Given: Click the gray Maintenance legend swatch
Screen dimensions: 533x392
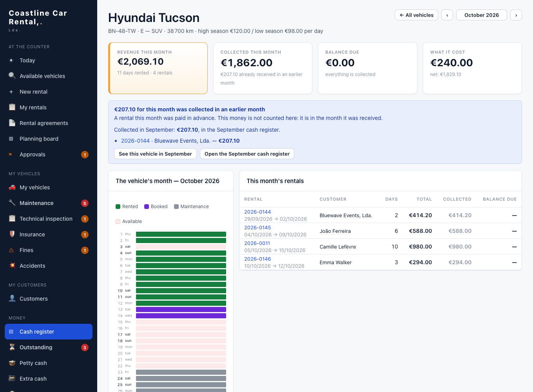Looking at the screenshot, I should 176,207.
